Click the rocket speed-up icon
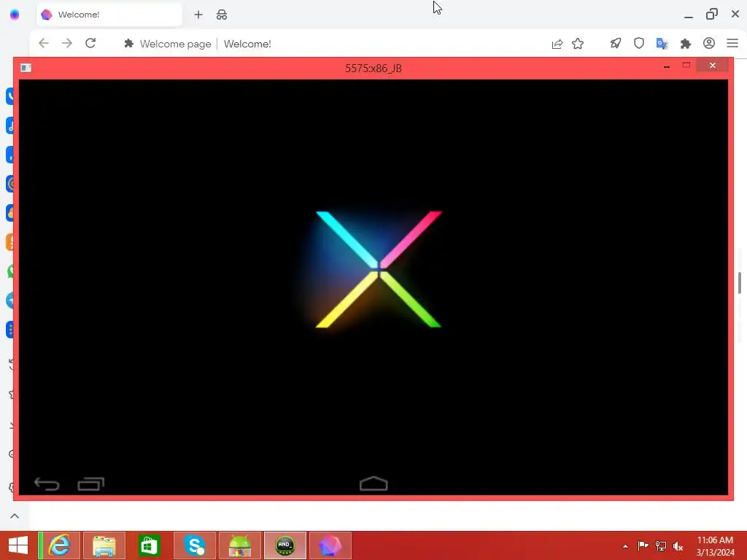This screenshot has height=560, width=747. (x=616, y=44)
